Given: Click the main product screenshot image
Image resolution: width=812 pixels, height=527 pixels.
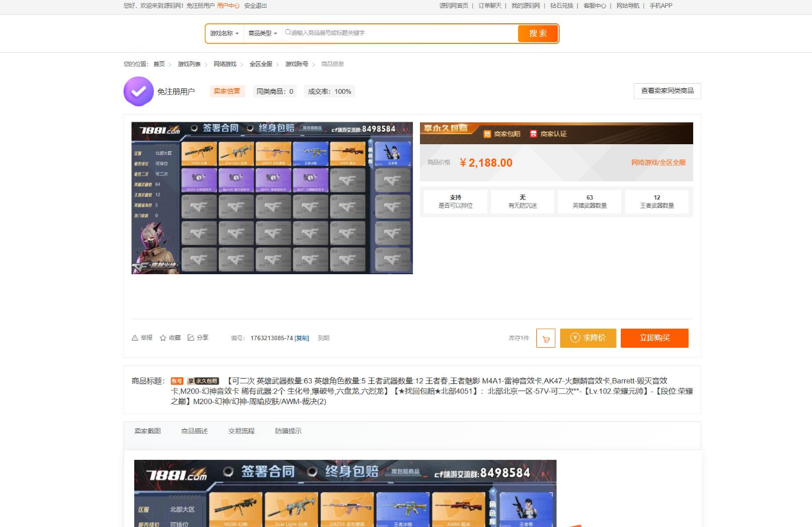Looking at the screenshot, I should (272, 198).
